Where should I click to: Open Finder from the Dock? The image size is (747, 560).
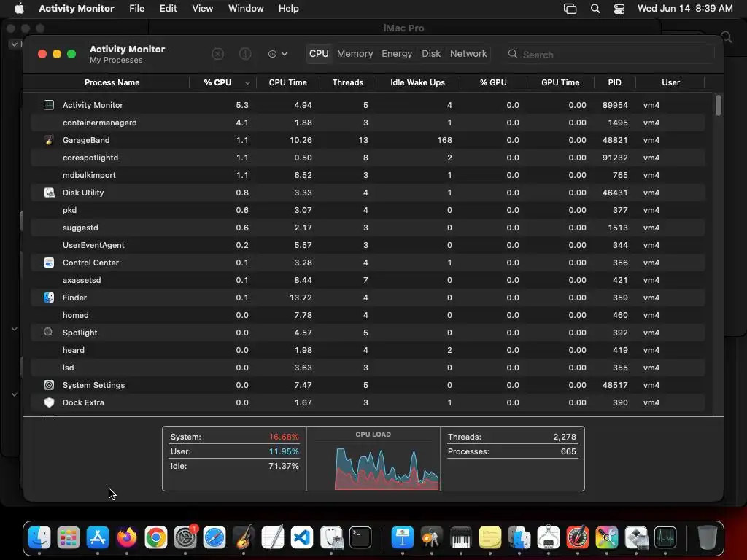(x=39, y=537)
